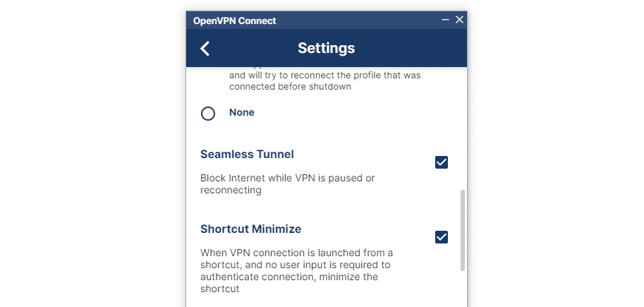Minimize the OpenVPN Connect window
Screen dimensions: 644x307
tap(446, 20)
